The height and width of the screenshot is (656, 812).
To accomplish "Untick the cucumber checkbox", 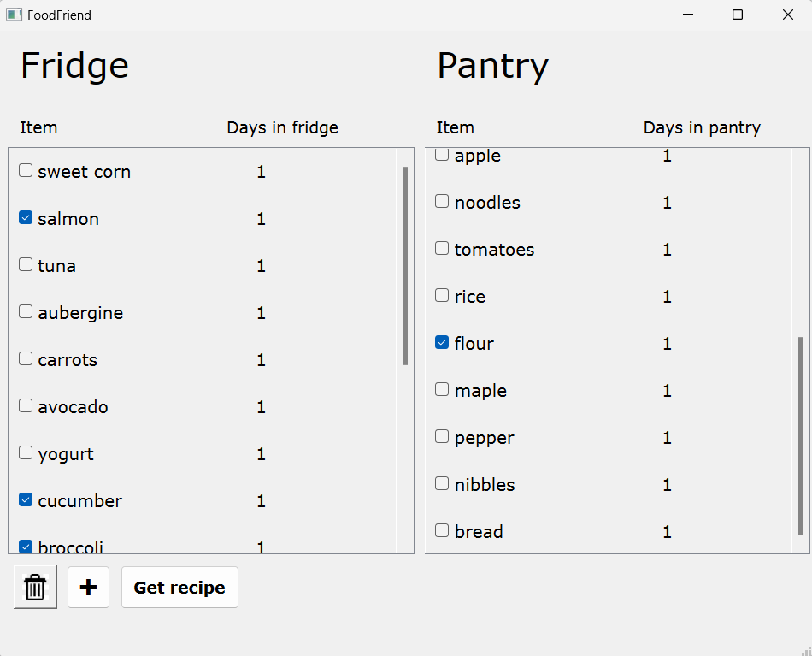I will (26, 500).
